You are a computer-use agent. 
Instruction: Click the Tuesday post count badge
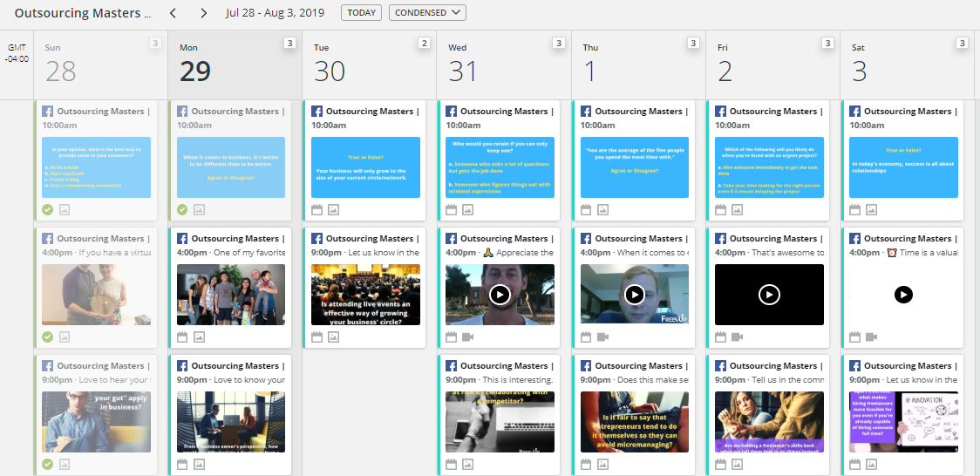[425, 43]
